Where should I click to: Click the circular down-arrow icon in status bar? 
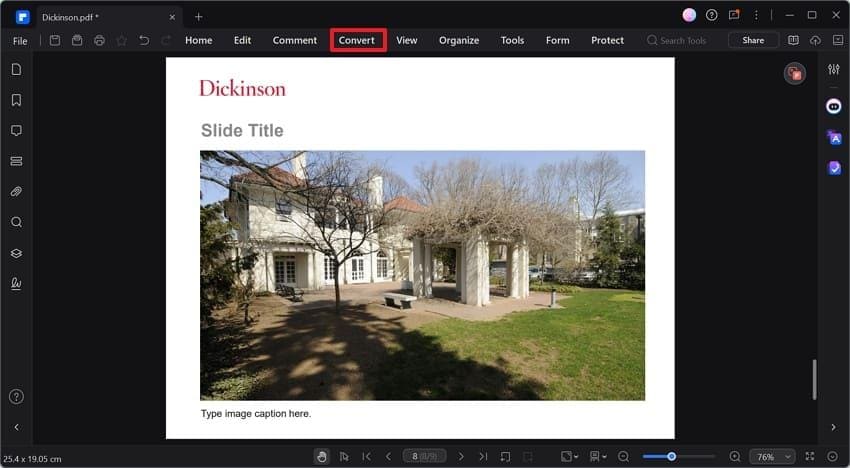pyautogui.click(x=833, y=457)
